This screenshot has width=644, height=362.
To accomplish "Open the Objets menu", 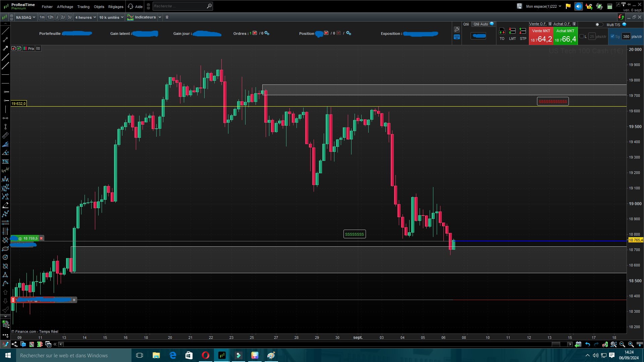I will [x=99, y=7].
